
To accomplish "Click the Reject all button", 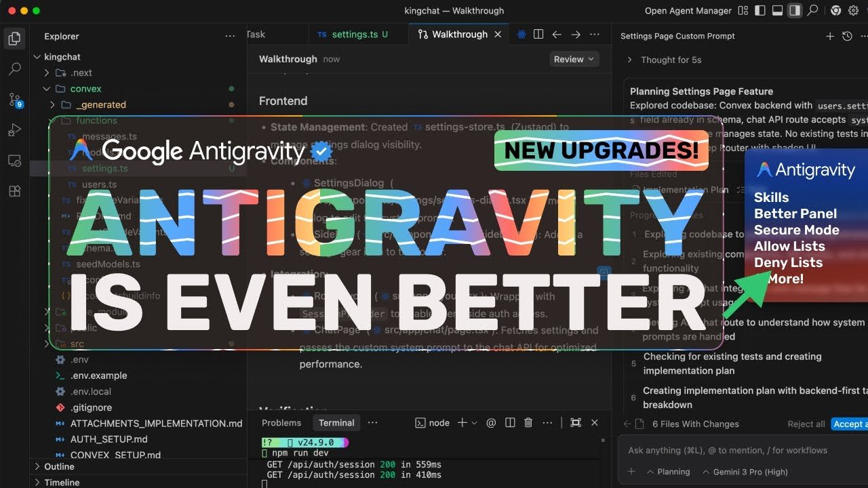I will pos(806,424).
